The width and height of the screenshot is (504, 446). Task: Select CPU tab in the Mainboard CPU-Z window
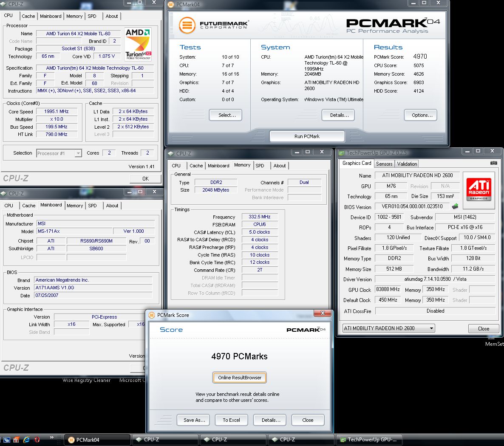[8, 206]
